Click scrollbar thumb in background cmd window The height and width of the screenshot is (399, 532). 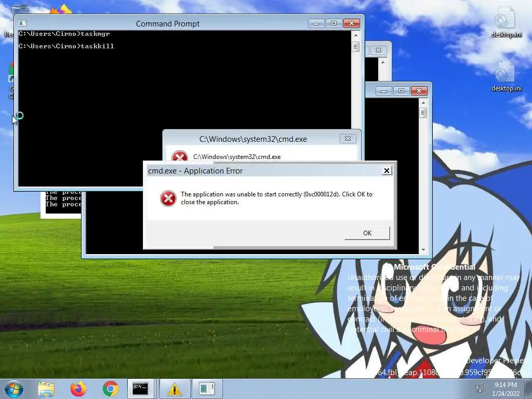423,113
